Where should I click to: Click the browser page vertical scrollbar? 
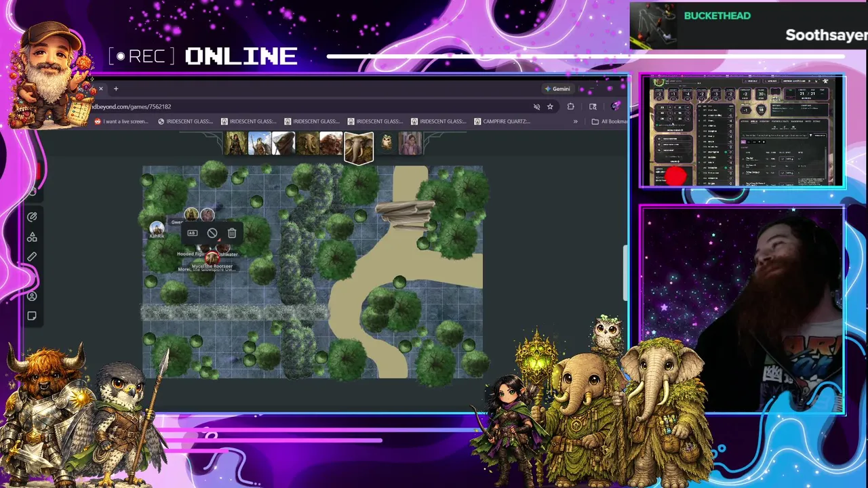point(625,273)
